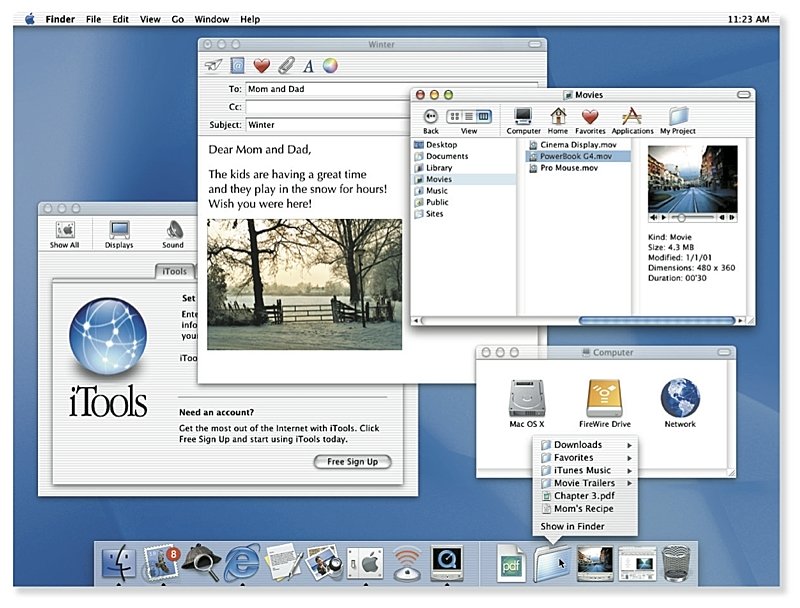Attach a file with the paperclip icon
This screenshot has height=608, width=800.
pos(286,65)
